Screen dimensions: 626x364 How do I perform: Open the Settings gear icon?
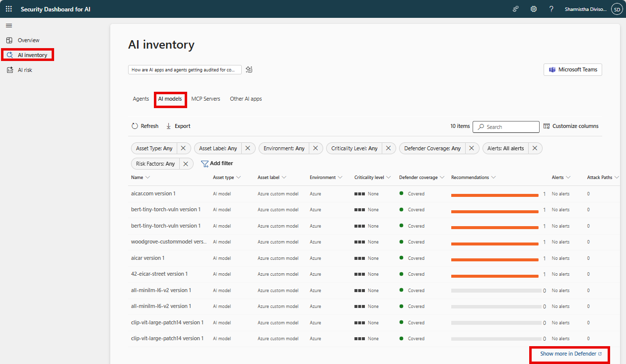click(x=534, y=9)
